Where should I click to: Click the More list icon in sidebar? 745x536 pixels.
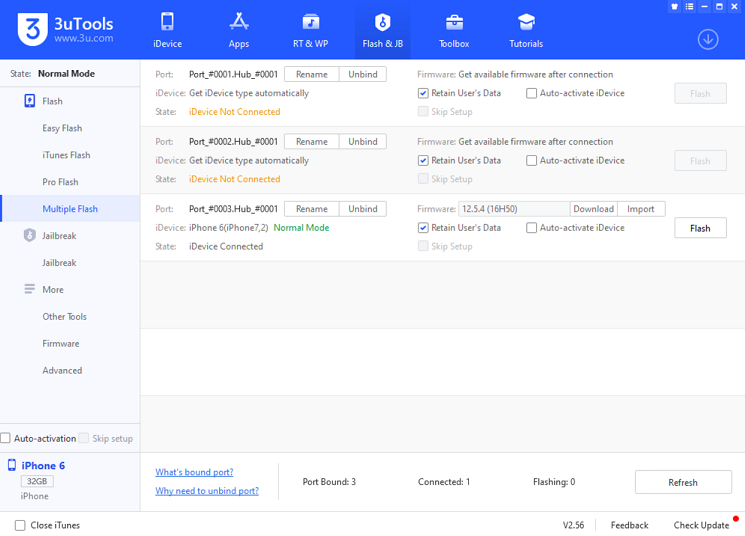[29, 289]
